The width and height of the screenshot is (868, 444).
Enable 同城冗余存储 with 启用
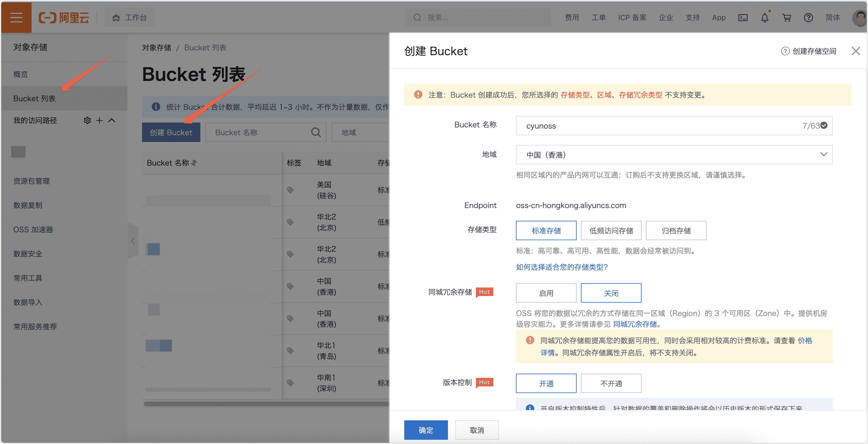coord(546,293)
